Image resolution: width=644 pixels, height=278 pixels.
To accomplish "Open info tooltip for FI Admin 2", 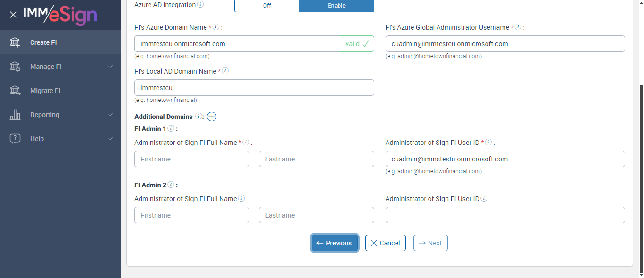I will coord(171,185).
